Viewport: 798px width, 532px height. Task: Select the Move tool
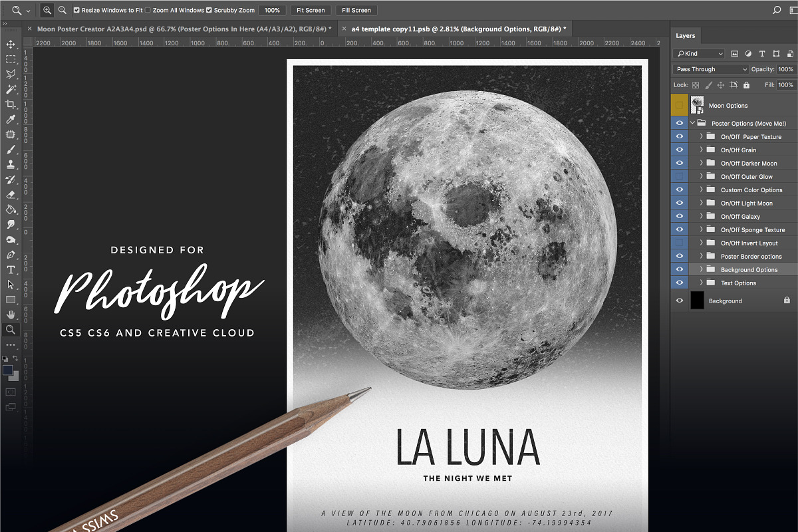click(x=11, y=45)
